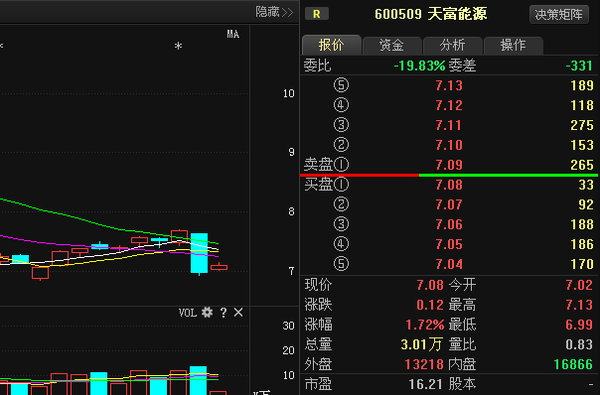Select buy level 3 price 7.06
This screenshot has height=395, width=600.
click(x=449, y=224)
